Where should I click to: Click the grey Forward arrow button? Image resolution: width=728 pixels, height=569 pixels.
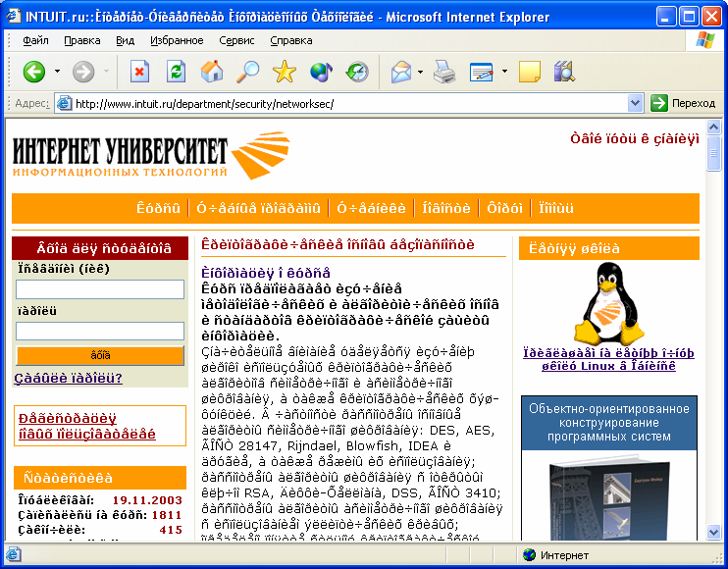coord(83,72)
